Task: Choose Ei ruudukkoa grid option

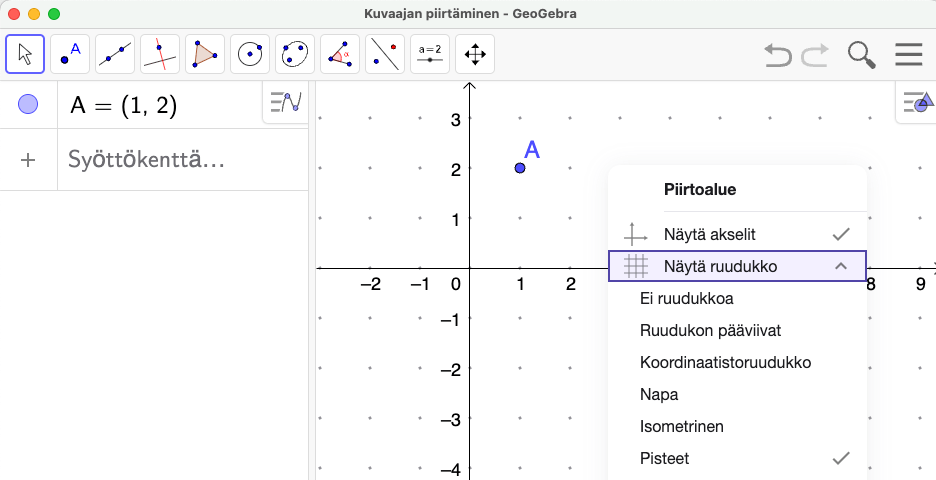Action: tap(737, 299)
